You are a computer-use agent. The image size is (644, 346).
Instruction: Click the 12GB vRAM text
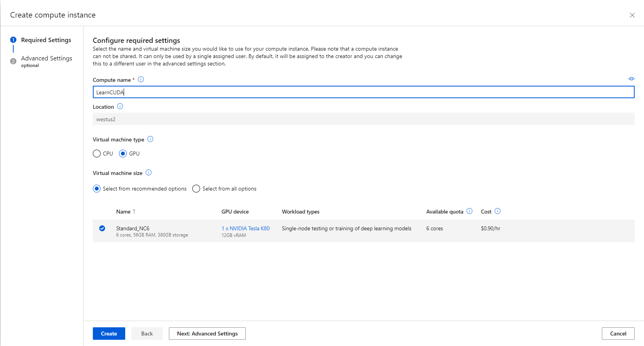(234, 235)
